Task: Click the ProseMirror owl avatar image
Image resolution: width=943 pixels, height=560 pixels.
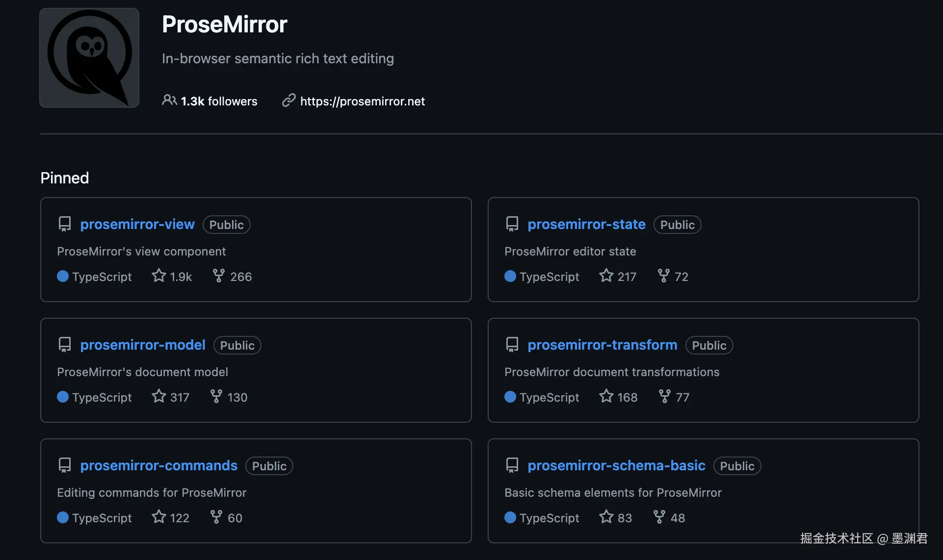Action: coord(89,58)
